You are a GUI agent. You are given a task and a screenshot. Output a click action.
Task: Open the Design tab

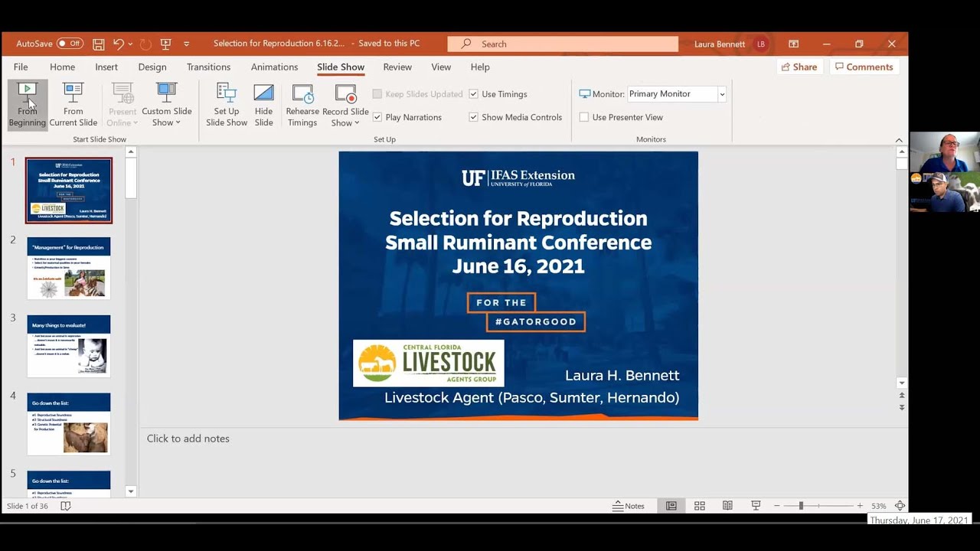click(x=152, y=67)
